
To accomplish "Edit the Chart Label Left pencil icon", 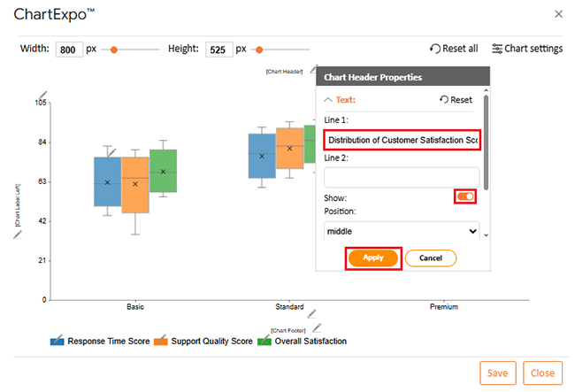I will point(18,235).
